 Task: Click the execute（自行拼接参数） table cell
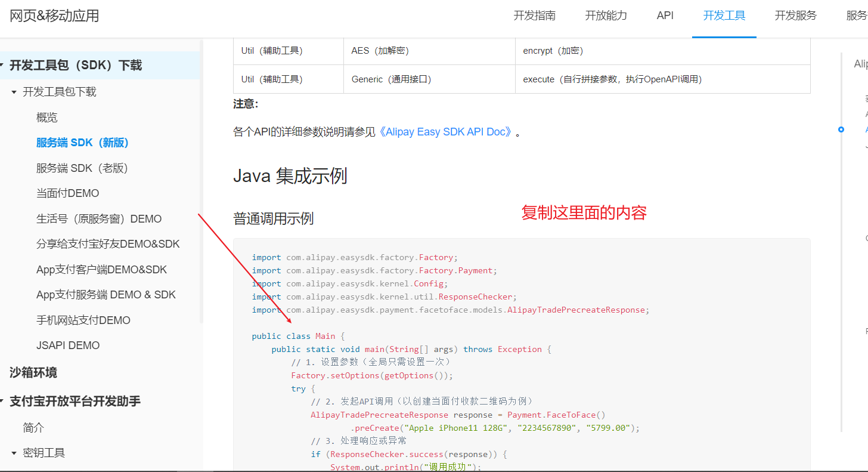(663, 79)
